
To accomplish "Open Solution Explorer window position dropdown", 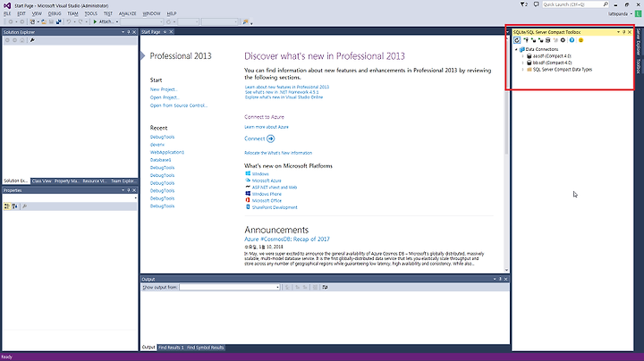I will (x=123, y=32).
